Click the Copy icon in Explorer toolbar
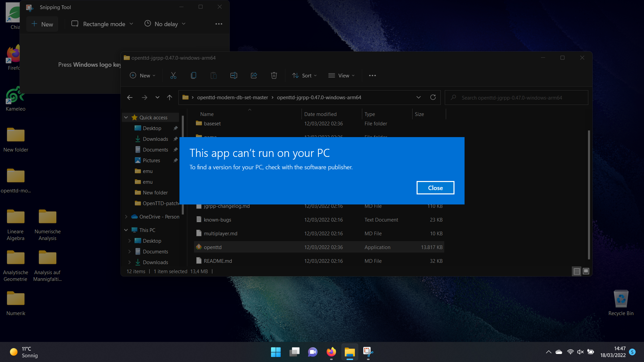The image size is (644, 362). [194, 76]
